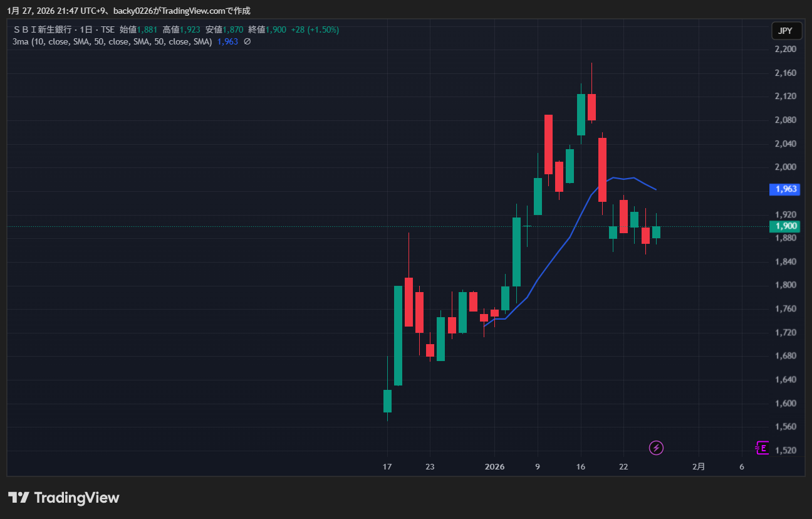Click the 終値 close value 1,900 in header
The height and width of the screenshot is (519, 812).
276,29
